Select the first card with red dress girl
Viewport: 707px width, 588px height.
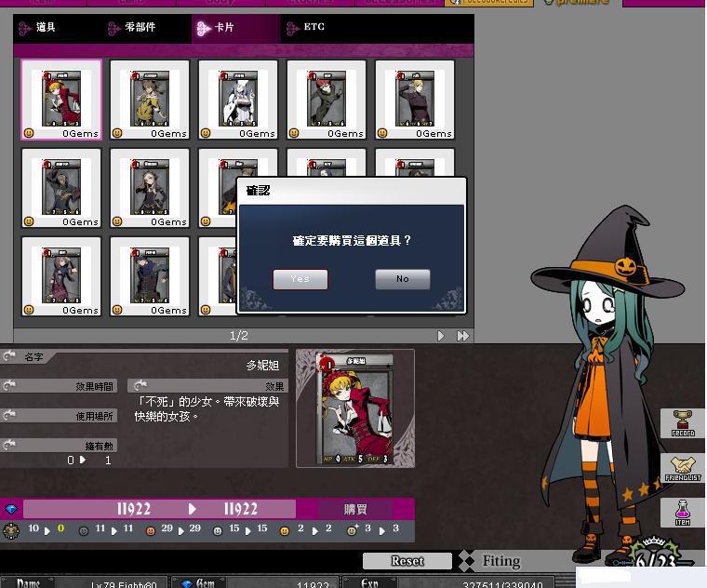coord(61,100)
